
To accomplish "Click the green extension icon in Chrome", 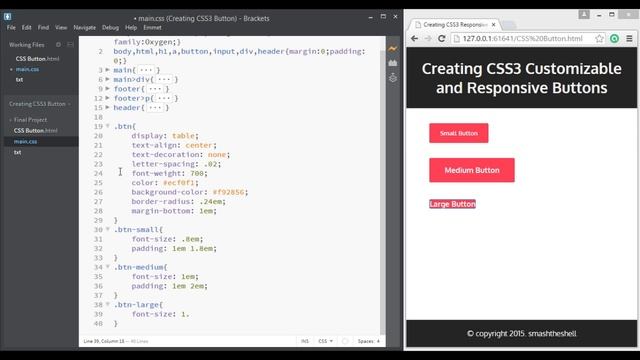I will click(614, 38).
